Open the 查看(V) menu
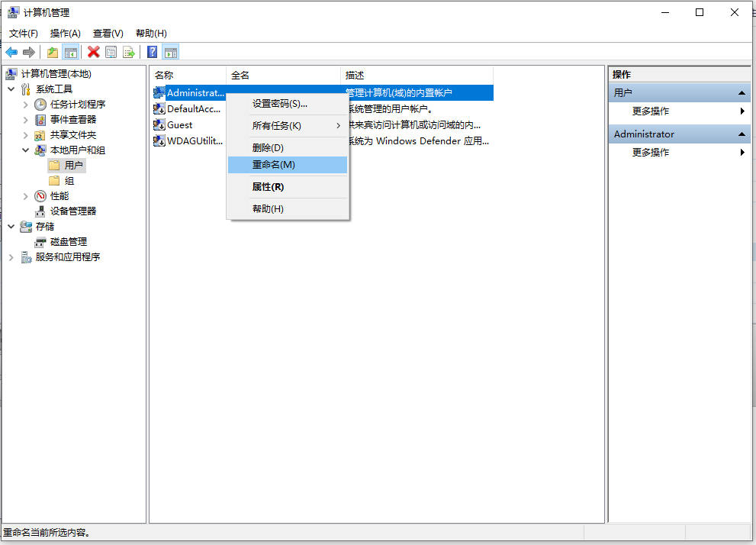This screenshot has width=756, height=545. pos(108,34)
